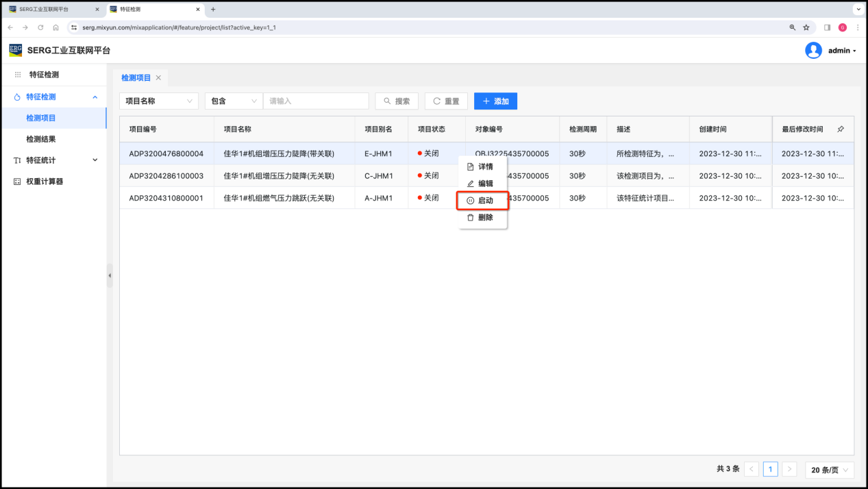Open a new browser tab with plus icon
Screen dimensions: 868x489
tap(213, 10)
